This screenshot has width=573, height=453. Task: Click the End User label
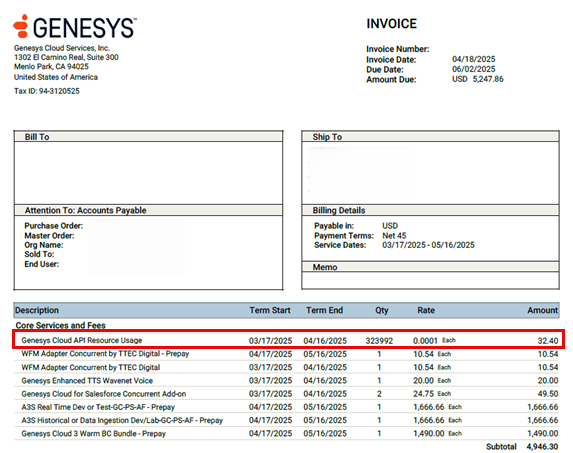click(x=42, y=264)
